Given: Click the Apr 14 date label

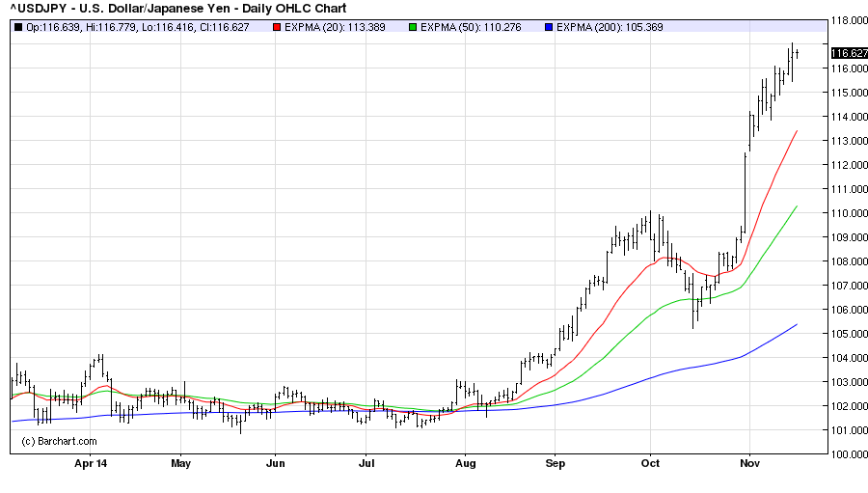Looking at the screenshot, I should click(x=91, y=463).
